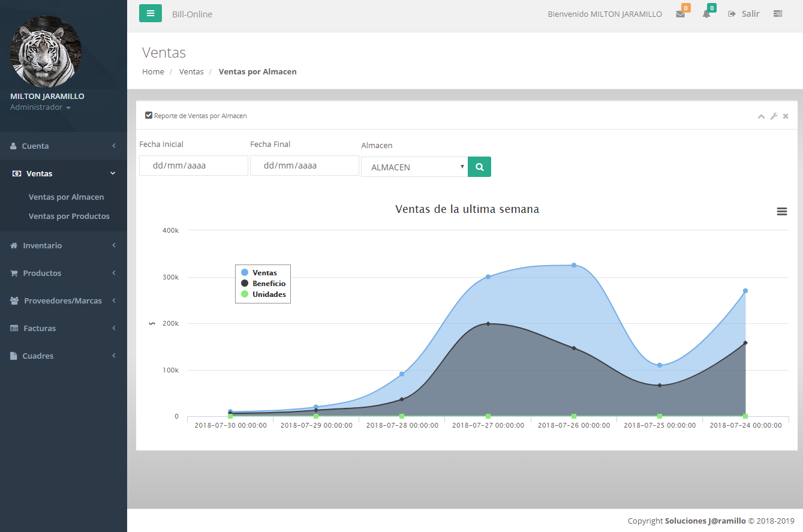
Task: Toggle Beneficio series in chart legend
Action: point(268,284)
